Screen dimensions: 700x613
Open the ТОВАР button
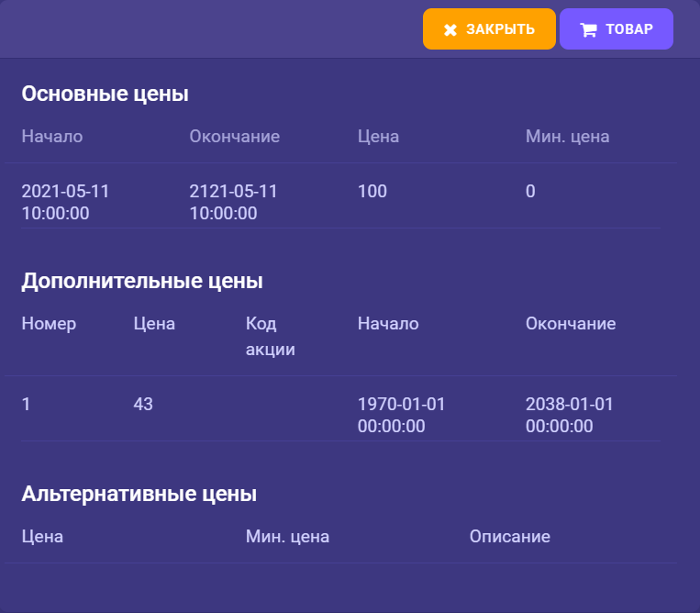pos(617,29)
